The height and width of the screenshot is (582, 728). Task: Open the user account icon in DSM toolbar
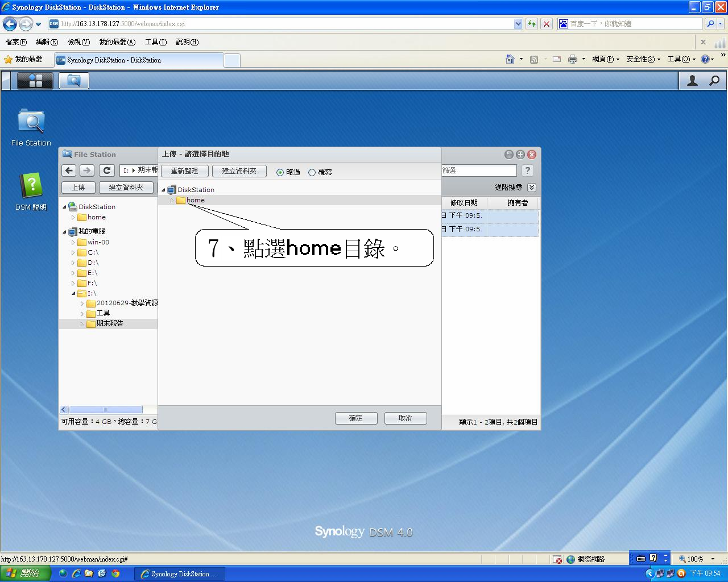pyautogui.click(x=692, y=81)
